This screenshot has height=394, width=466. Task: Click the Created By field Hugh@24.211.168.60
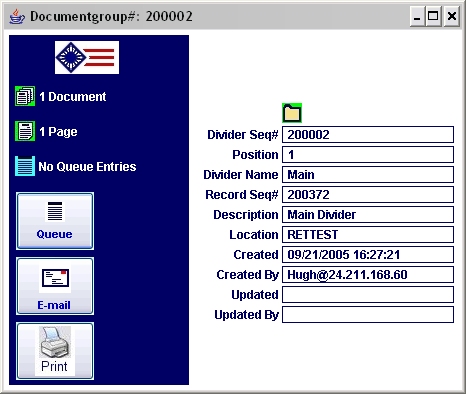[x=368, y=275]
